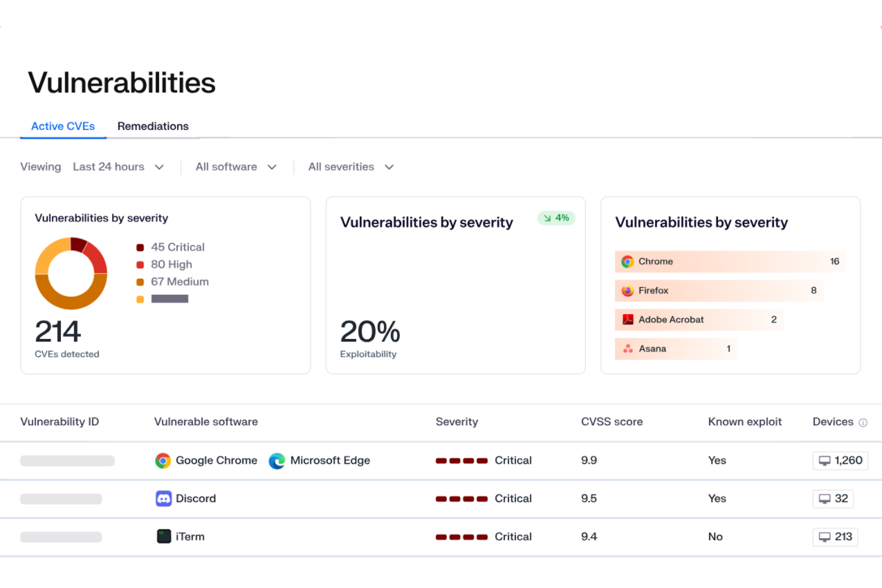Expand the All software filter dropdown

click(236, 167)
